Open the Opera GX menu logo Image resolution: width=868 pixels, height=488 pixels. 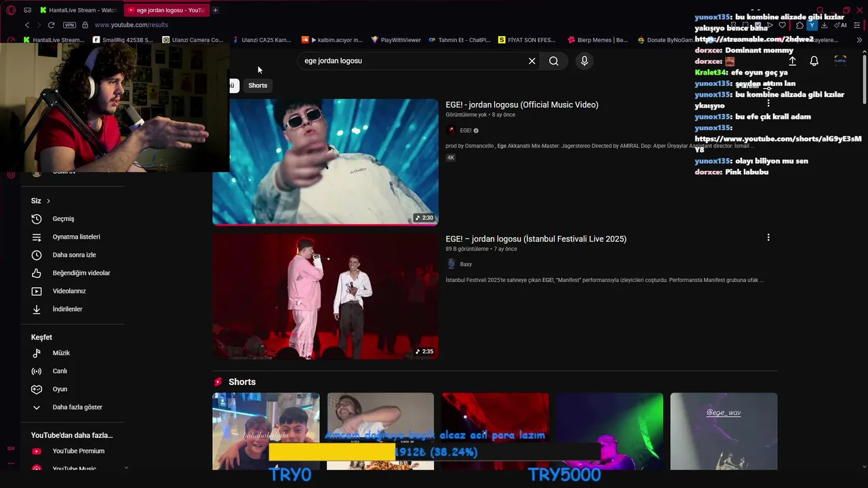pos(11,10)
